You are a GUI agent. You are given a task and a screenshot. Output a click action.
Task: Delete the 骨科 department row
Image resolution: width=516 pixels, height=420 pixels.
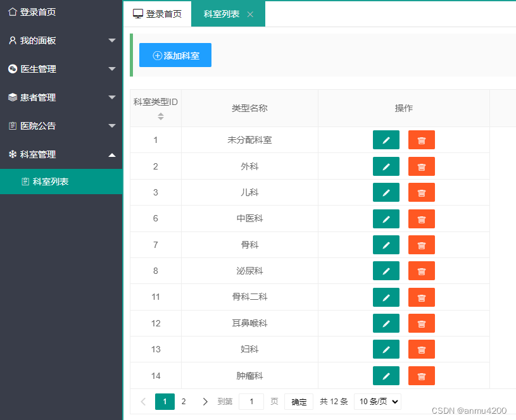coord(421,245)
